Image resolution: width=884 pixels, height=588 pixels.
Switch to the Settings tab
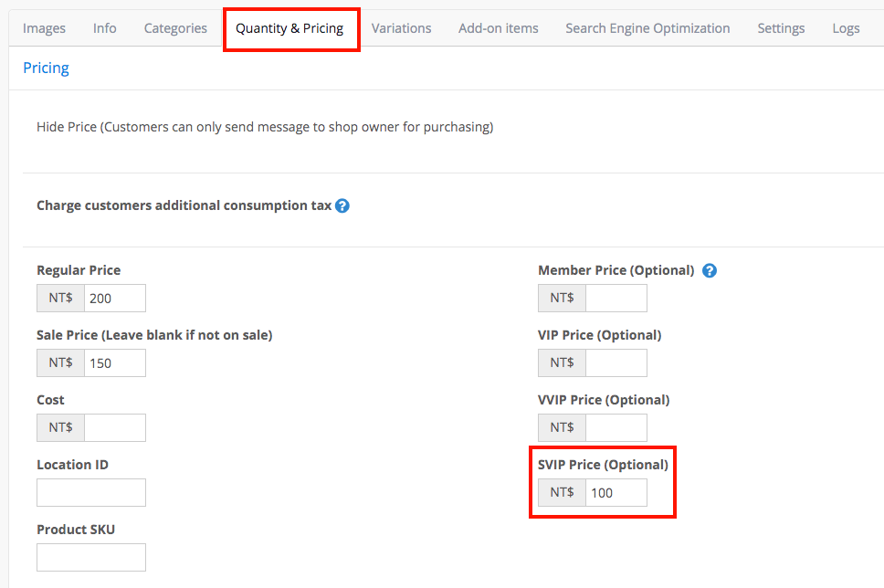pos(781,28)
